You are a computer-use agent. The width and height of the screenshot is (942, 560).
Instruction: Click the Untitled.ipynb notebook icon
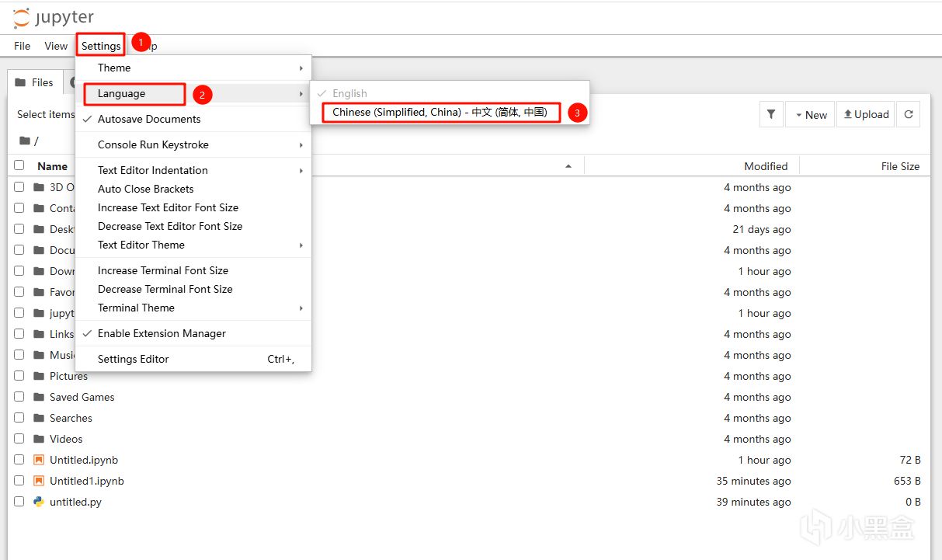(x=39, y=460)
